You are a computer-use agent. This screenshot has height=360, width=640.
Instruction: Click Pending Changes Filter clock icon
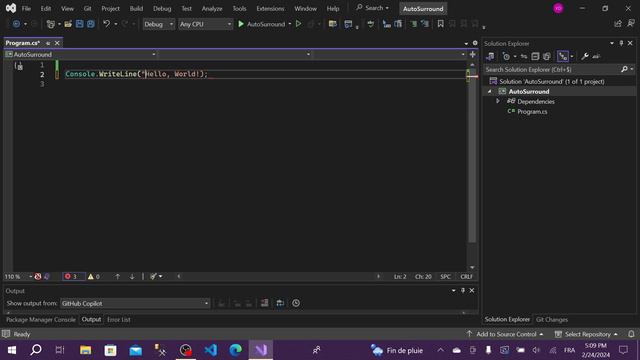point(506,56)
